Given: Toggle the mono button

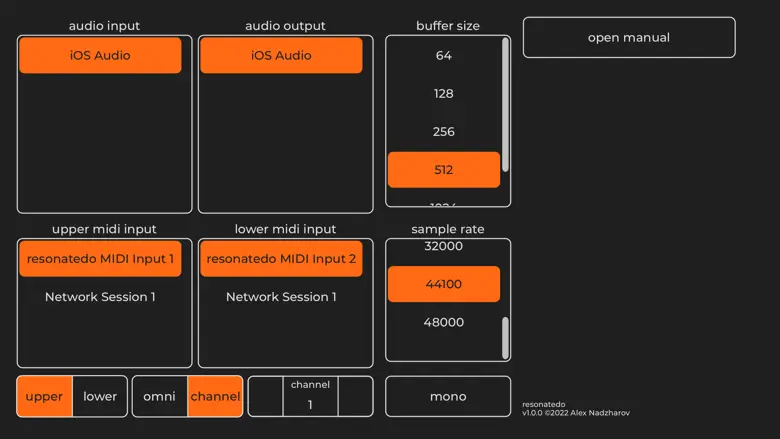Looking at the screenshot, I should [x=448, y=396].
